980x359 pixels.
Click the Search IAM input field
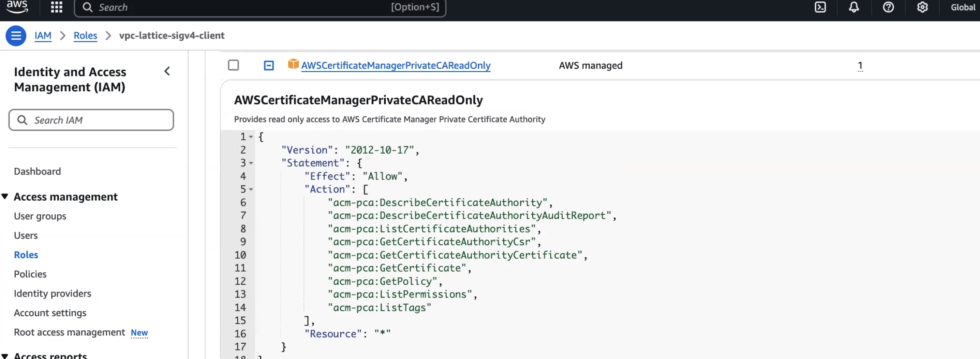(91, 120)
